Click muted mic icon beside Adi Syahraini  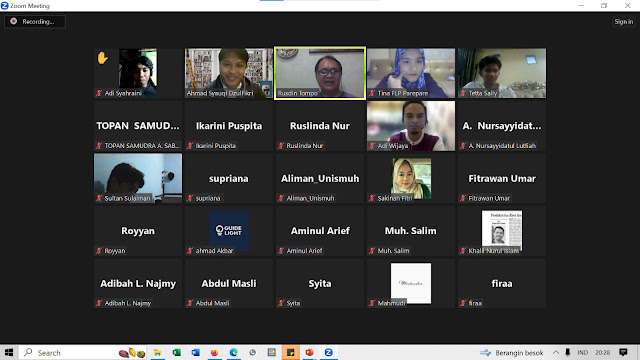[x=99, y=93]
